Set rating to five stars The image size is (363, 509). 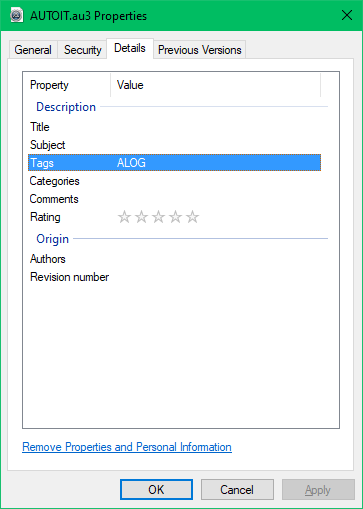tap(192, 217)
